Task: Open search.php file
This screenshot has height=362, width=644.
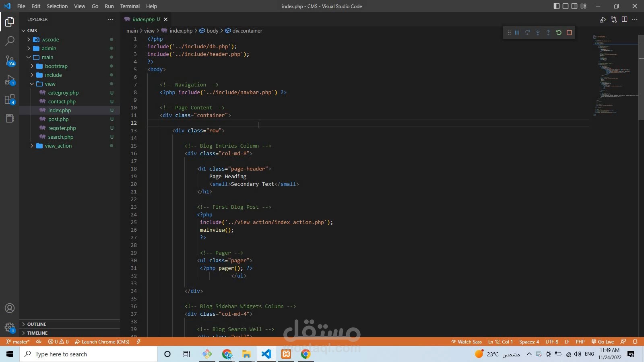Action: click(61, 137)
